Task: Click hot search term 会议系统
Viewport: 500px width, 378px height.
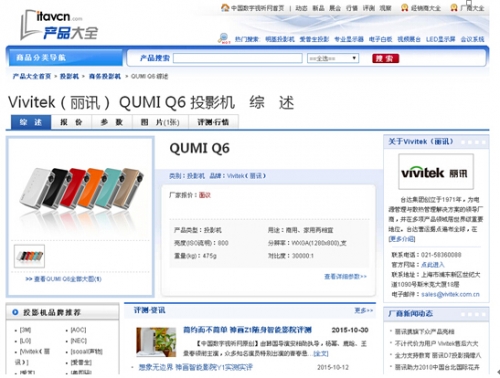Action: 472,39
